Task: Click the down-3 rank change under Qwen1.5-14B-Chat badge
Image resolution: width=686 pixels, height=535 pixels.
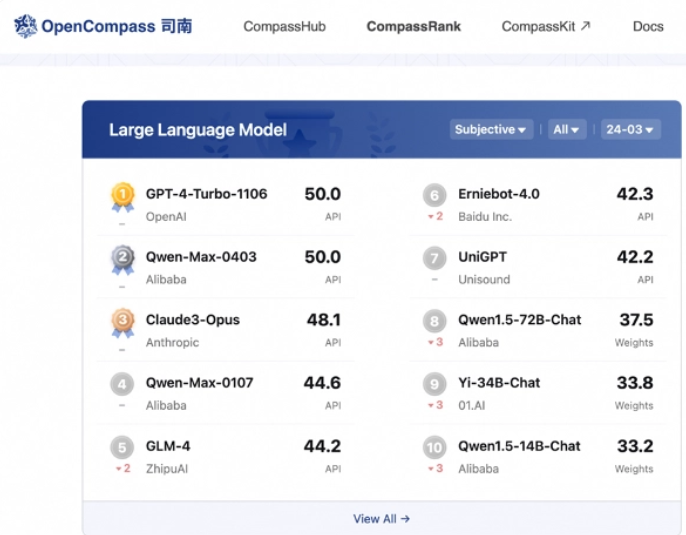Action: [x=435, y=469]
